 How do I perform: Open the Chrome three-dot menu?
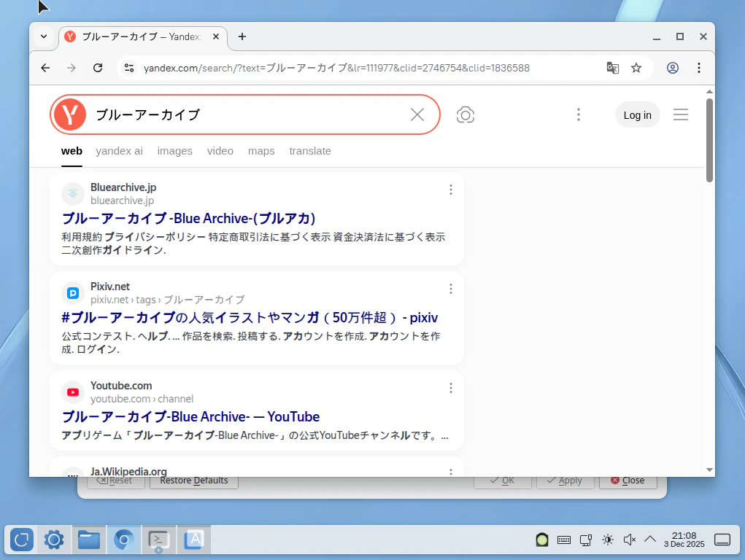tap(698, 68)
